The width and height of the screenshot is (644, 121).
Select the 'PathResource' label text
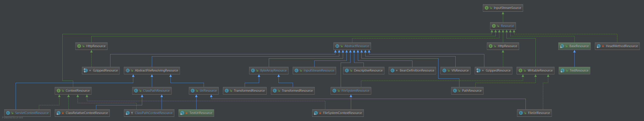[x=472, y=91]
